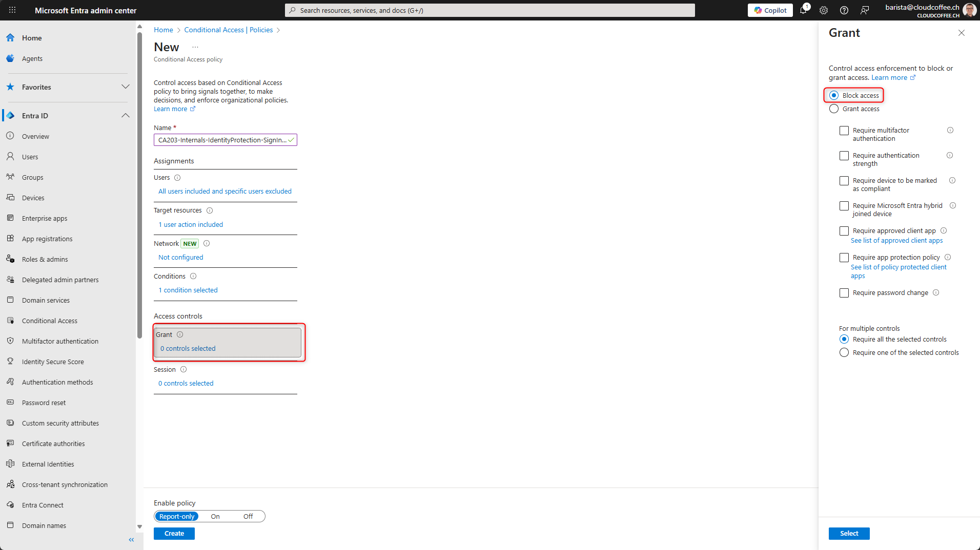Click the info icon next to Users
The height and width of the screenshot is (550, 980).
[x=177, y=178]
